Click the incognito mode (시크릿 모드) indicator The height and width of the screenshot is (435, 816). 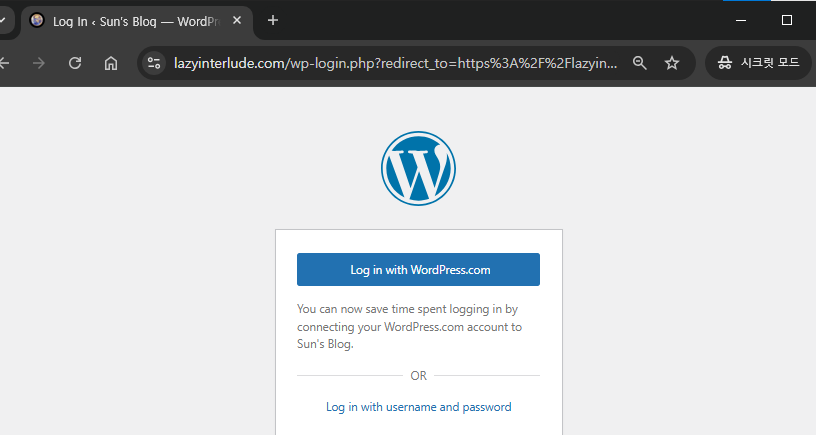coord(759,63)
